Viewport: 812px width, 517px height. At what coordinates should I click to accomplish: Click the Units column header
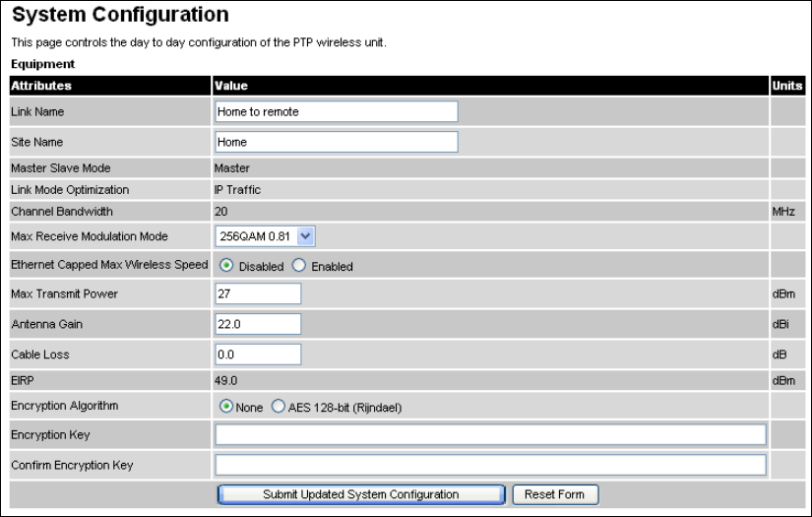point(787,86)
